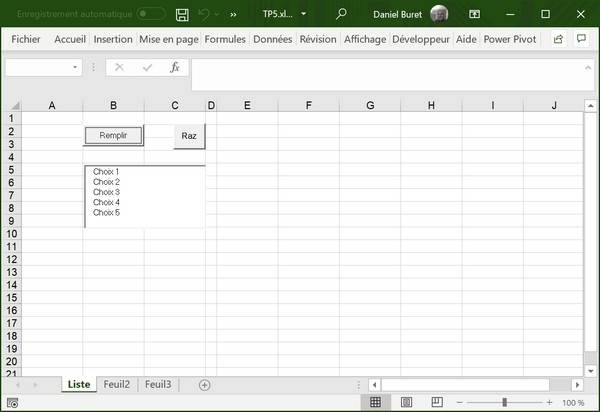Click the Undo arrow icon

tap(203, 15)
